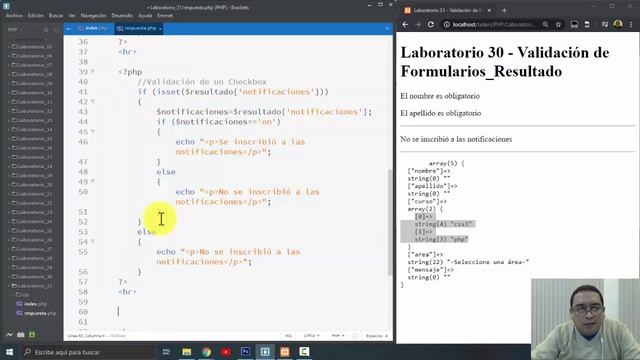This screenshot has width=640, height=360.
Task: Open the media control icon in browser toolbar
Action: point(604,24)
